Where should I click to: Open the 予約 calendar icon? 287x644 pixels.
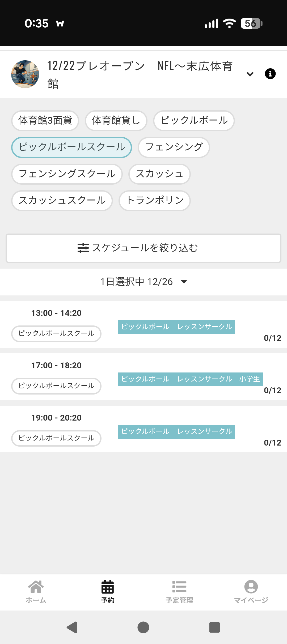click(108, 587)
